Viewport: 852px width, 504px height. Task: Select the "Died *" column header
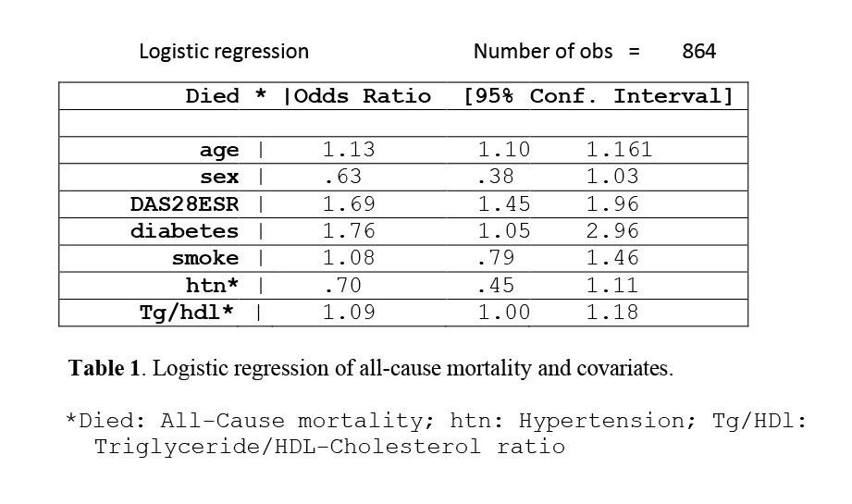[x=226, y=96]
